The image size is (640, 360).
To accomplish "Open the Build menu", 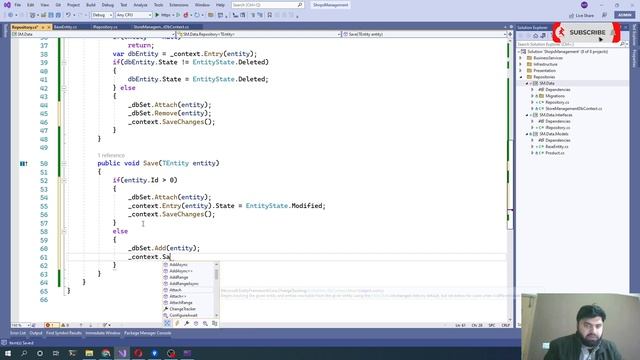I will (91, 5).
